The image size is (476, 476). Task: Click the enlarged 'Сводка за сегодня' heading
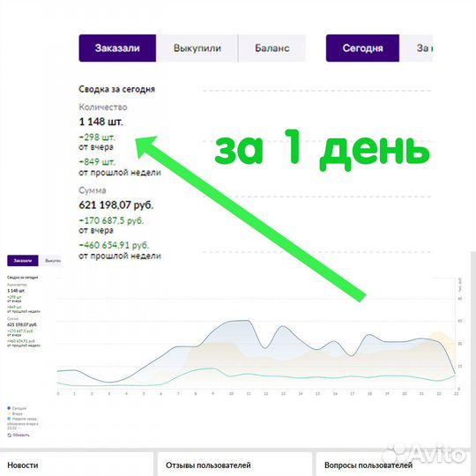pos(117,89)
